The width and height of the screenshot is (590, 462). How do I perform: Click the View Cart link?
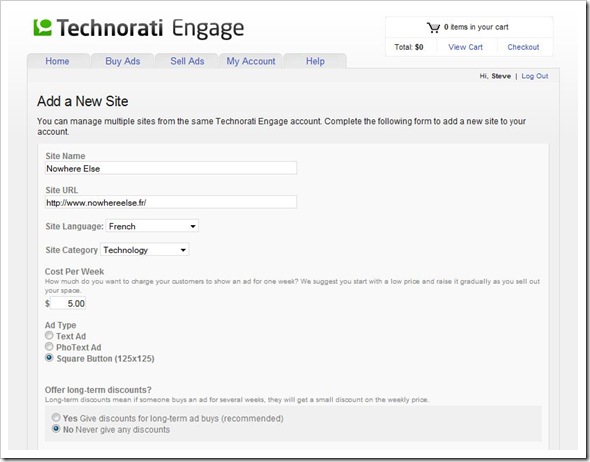[x=465, y=47]
